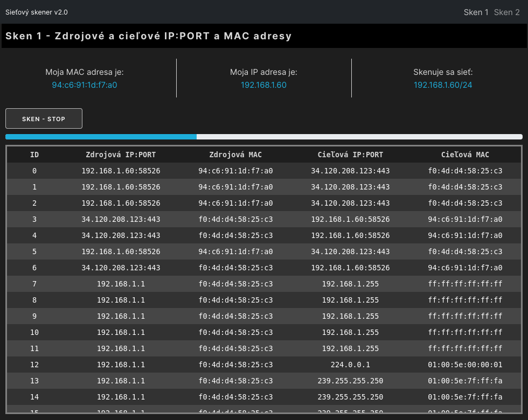528x420 pixels.
Task: Click the Sken 1 section heading
Action: pos(149,36)
